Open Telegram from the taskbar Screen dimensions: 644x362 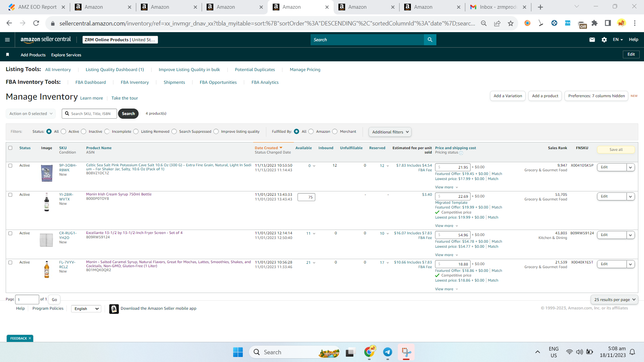click(388, 352)
